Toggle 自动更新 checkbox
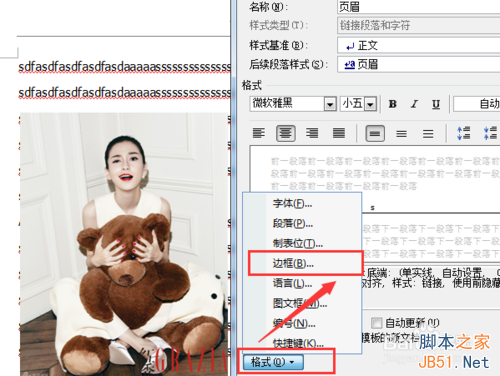500x376 pixels. (377, 323)
